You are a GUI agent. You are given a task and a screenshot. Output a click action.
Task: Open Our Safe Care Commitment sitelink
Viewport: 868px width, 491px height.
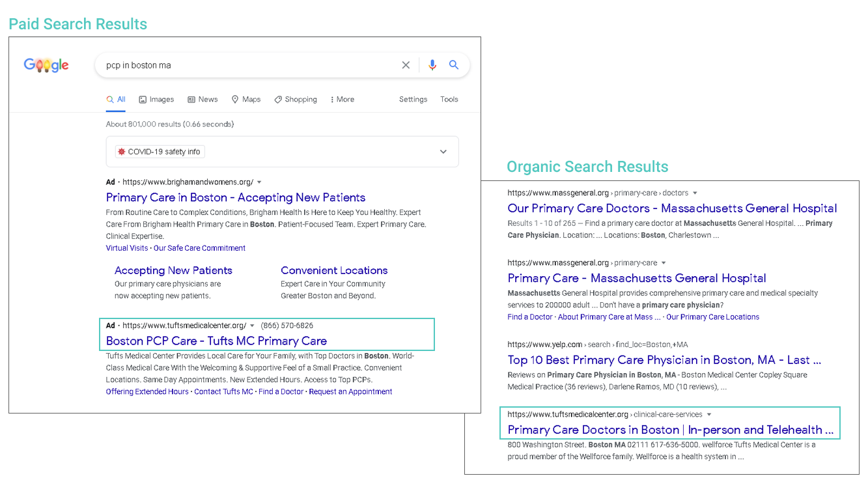pos(199,248)
